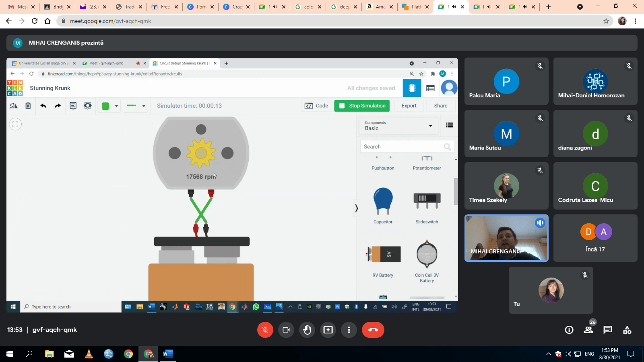
Task: Reload the Meet page
Action: (x=35, y=21)
